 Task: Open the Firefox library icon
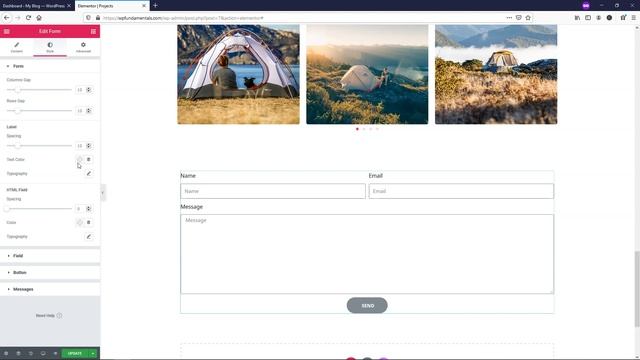pos(577,18)
